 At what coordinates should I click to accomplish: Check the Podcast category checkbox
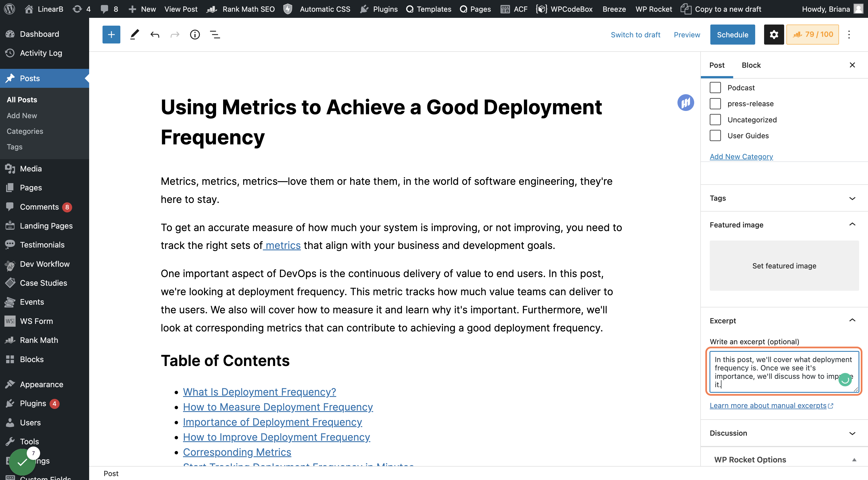coord(715,87)
